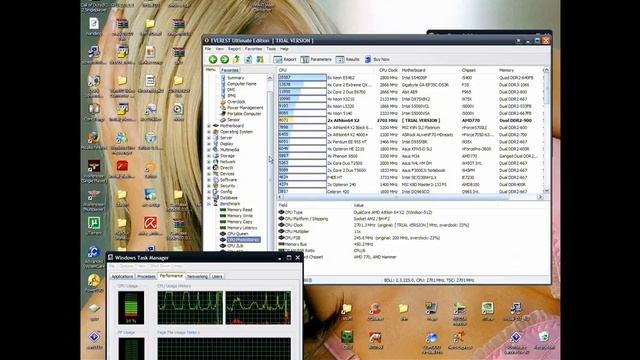Switch to the Favorites tab of the tree
The width and height of the screenshot is (640, 360).
(229, 70)
